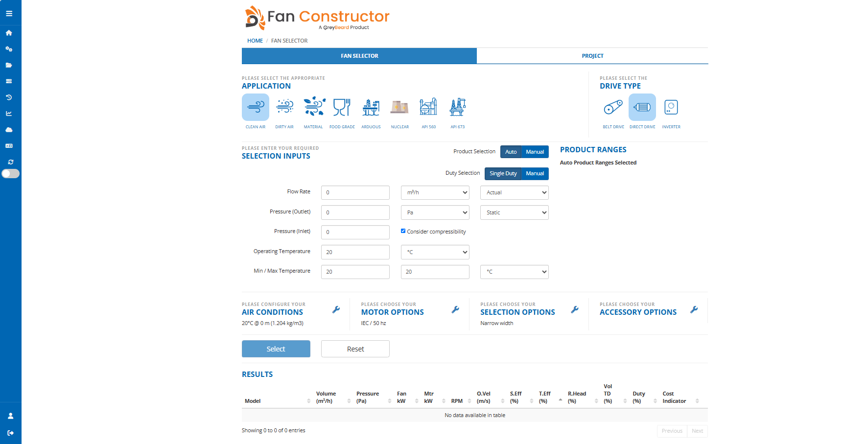Click the refresh sync icon in sidebar
The width and height of the screenshot is (868, 444).
(10, 162)
